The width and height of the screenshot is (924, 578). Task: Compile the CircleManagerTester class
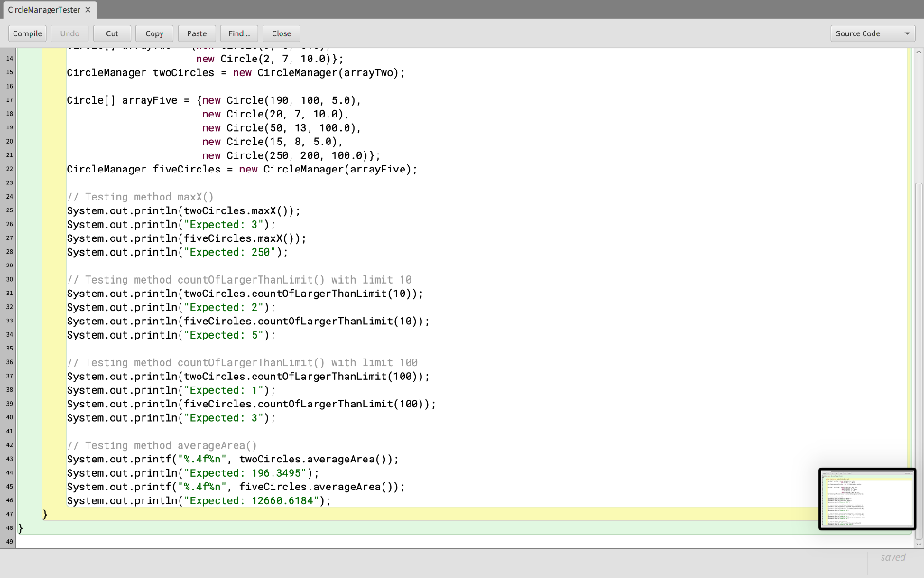click(x=26, y=33)
